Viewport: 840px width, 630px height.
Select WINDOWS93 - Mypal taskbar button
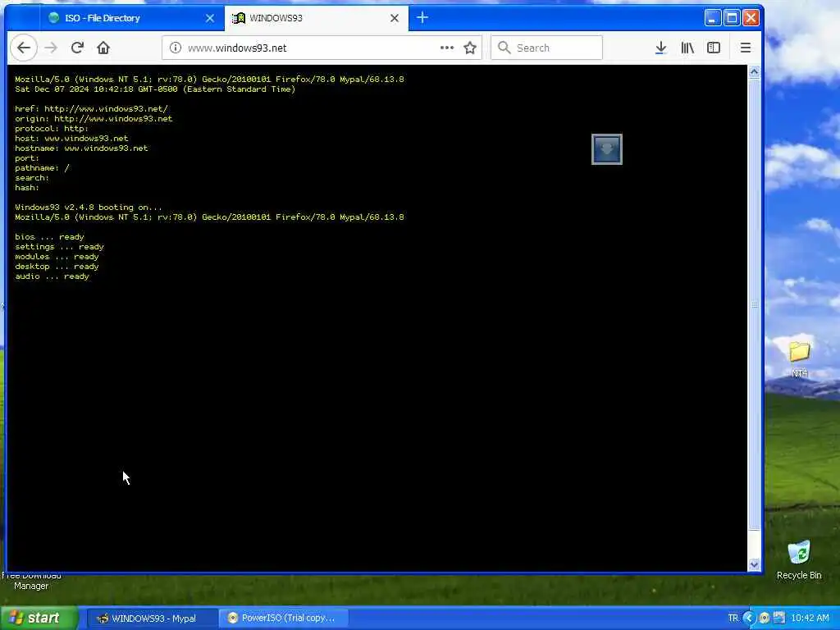pos(152,619)
